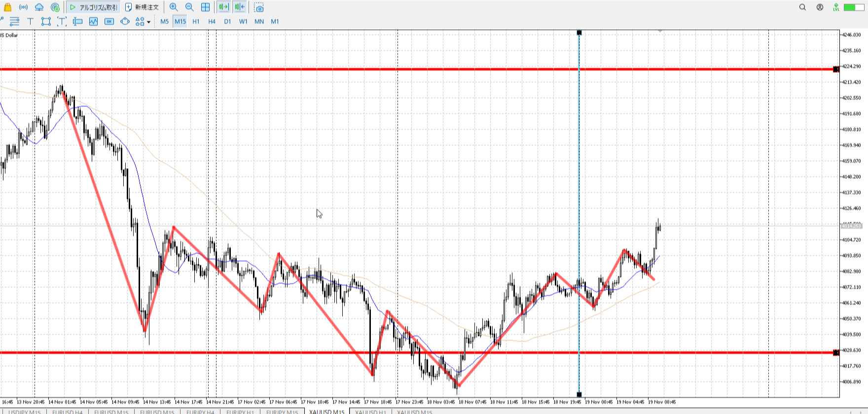Open the Market shopping bag icon
The image size is (868, 414).
(x=7, y=7)
